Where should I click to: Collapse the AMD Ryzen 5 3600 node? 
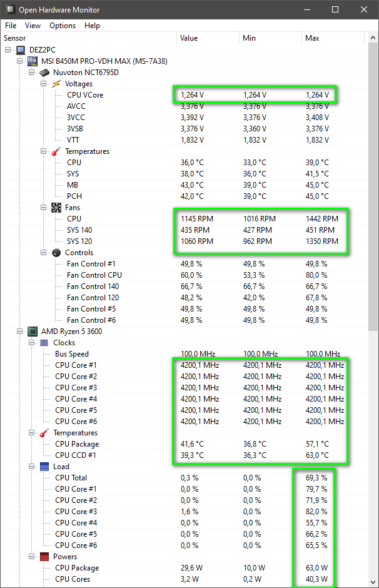click(19, 332)
